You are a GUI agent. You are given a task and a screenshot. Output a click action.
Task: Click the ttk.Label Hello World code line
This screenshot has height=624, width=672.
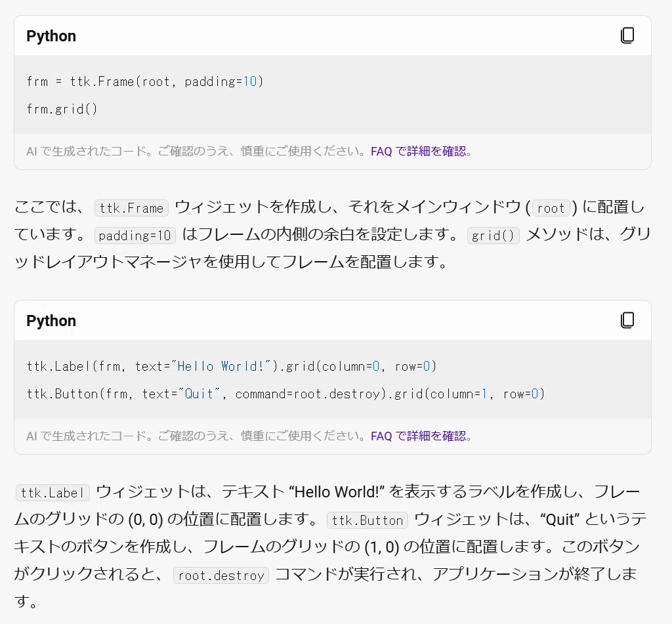(232, 366)
